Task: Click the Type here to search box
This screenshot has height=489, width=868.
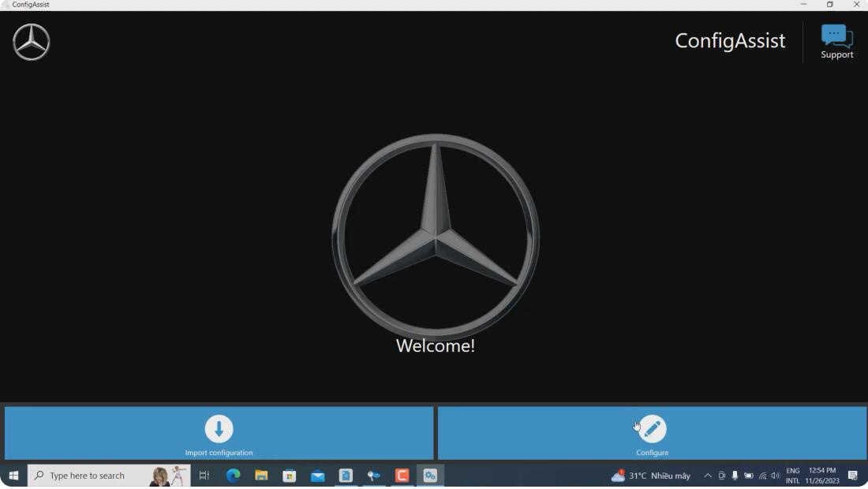Action: coord(109,475)
